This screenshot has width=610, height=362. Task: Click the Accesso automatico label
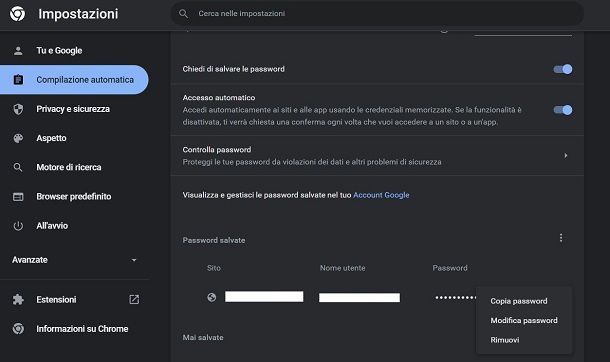[219, 98]
